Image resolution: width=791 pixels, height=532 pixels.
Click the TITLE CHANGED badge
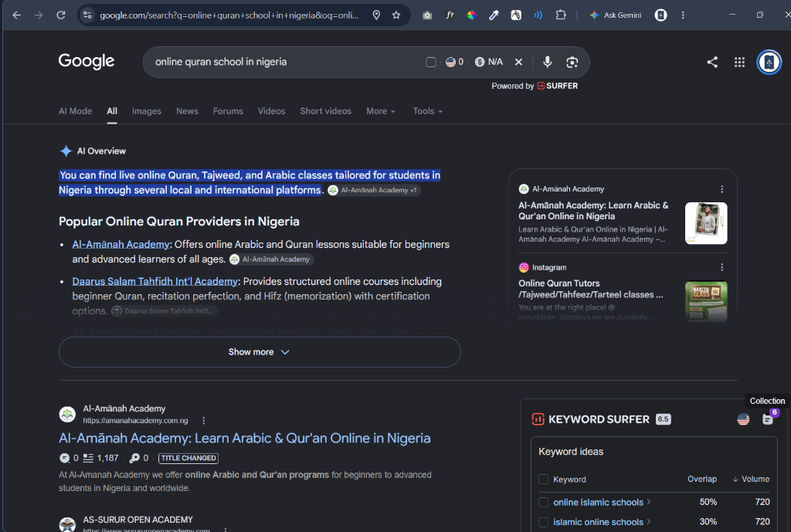pos(188,458)
